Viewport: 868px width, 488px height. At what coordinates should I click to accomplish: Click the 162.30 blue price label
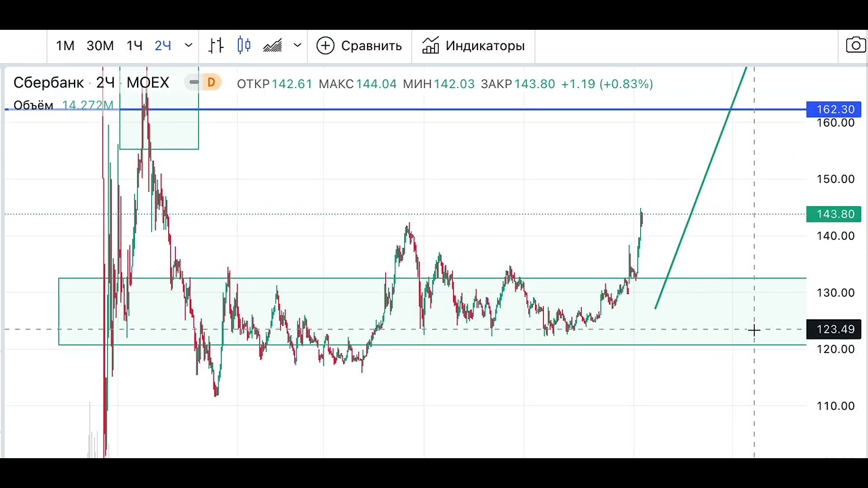point(834,109)
